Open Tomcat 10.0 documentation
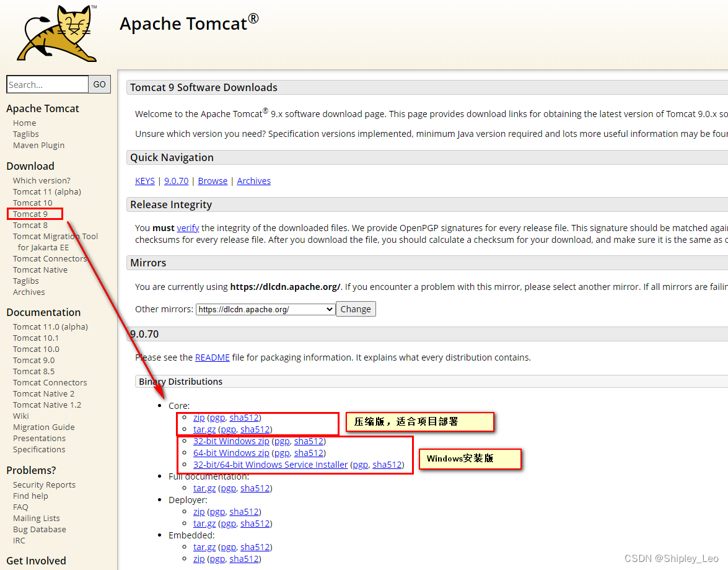The height and width of the screenshot is (570, 728). 36,349
